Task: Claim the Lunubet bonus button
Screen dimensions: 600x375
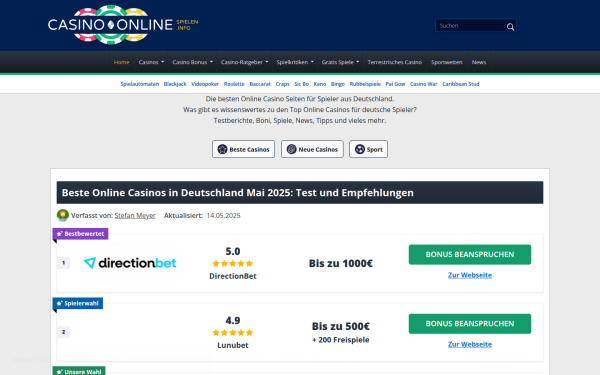Action: click(x=470, y=324)
